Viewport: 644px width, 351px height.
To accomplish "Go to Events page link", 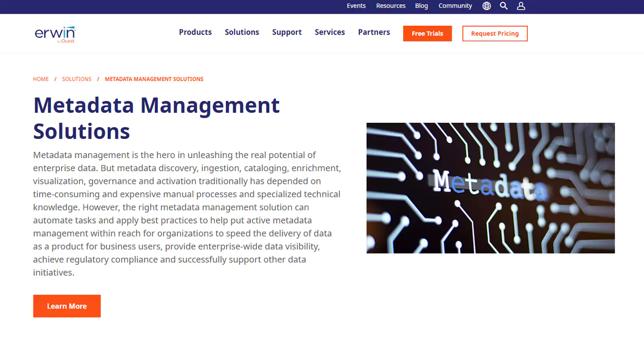I will point(356,6).
